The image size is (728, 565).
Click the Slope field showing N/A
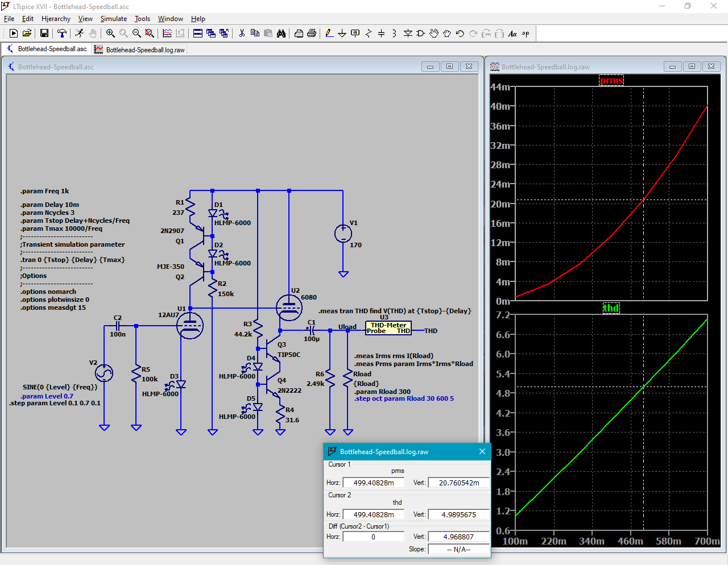click(x=458, y=549)
